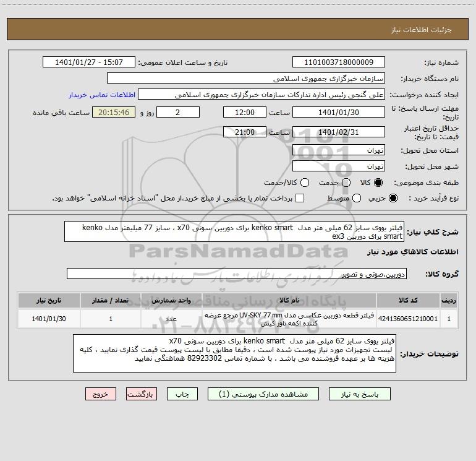
Task: Select the متوسط purchase type radio
Action: coord(357,199)
